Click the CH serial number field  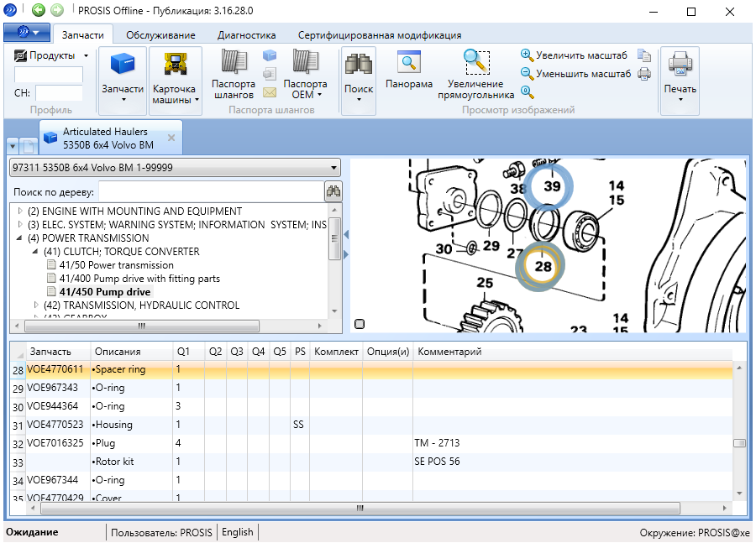pos(59,93)
